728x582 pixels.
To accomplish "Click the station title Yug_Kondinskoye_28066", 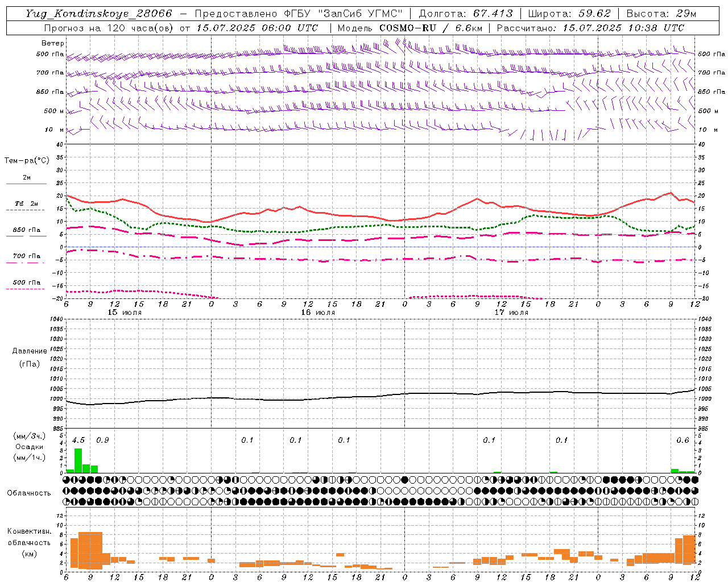I will [99, 14].
